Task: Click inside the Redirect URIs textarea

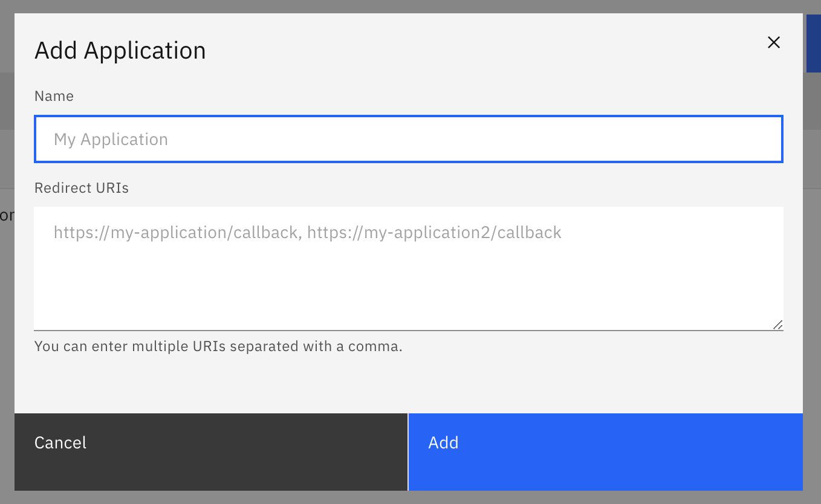Action: (409, 269)
